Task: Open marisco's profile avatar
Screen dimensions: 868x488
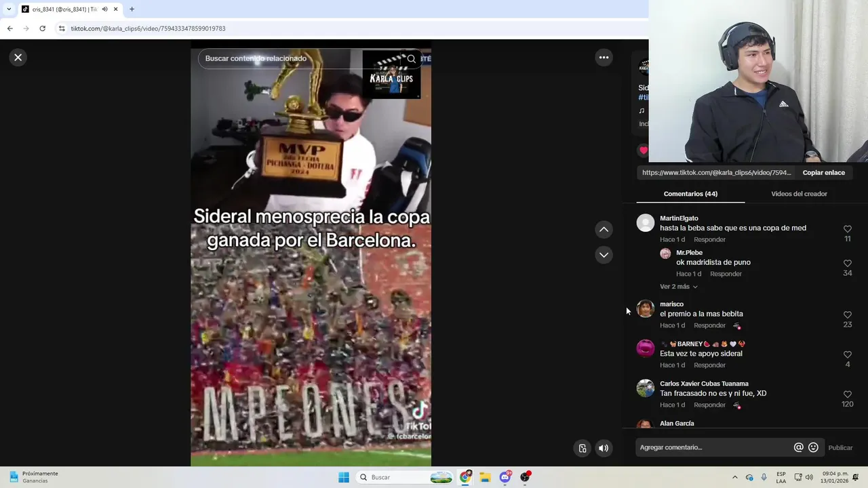Action: point(646,309)
